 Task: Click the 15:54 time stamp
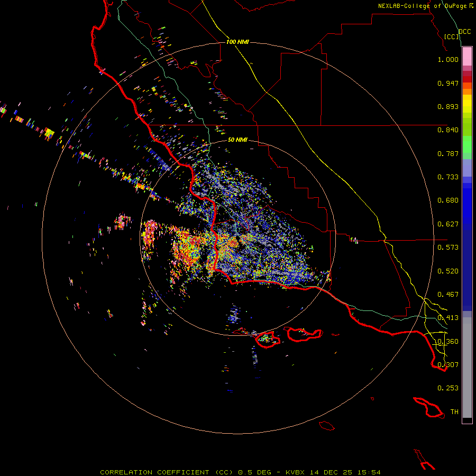pyautogui.click(x=369, y=472)
